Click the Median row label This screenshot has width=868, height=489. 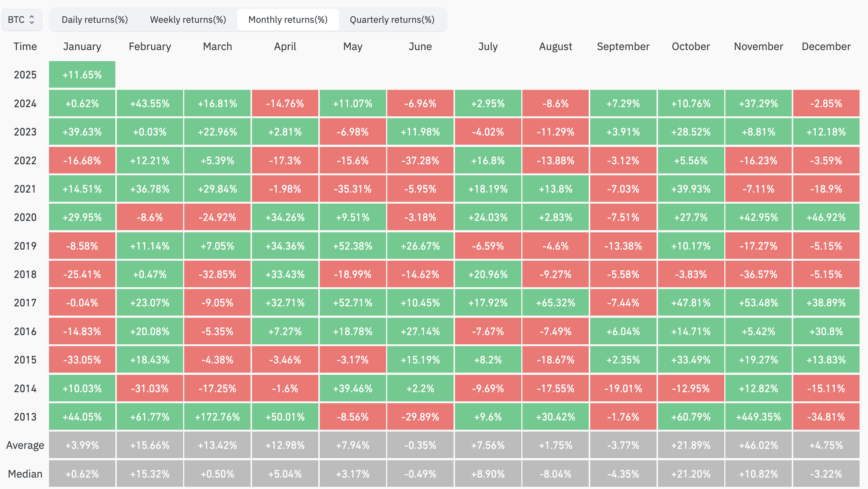(25, 474)
